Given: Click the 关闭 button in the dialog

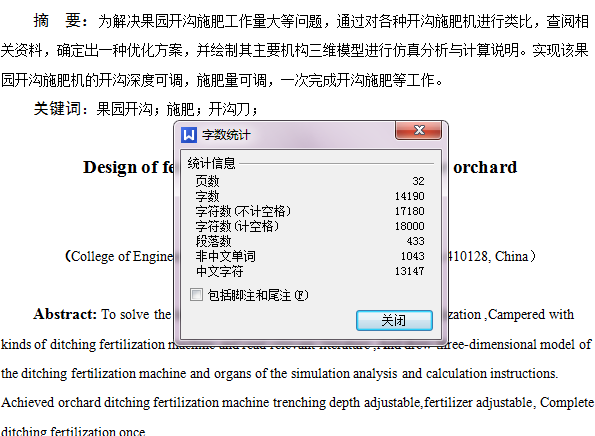Looking at the screenshot, I should click(394, 320).
